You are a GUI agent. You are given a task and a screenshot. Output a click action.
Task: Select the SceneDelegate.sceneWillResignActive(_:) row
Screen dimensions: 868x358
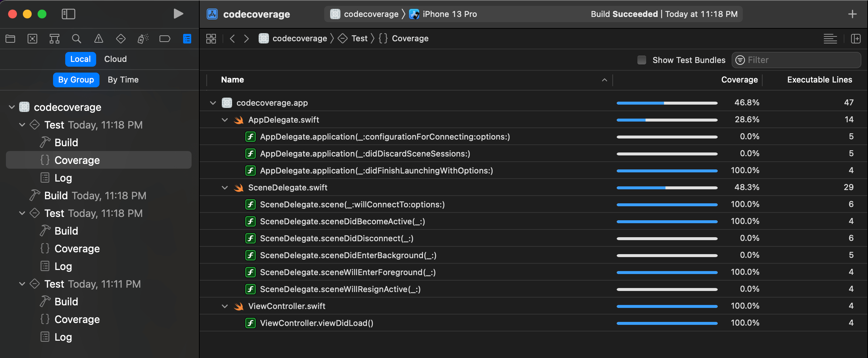(533, 289)
